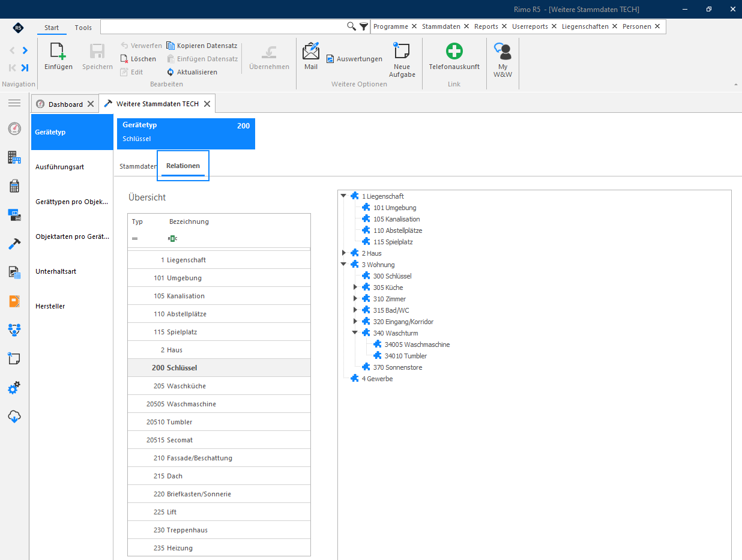Select 4 Gewerbe in the tree

(377, 379)
